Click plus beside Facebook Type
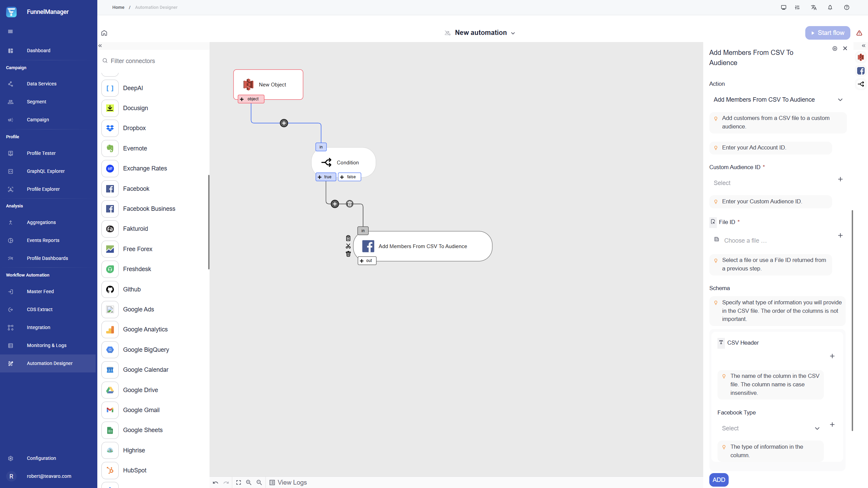This screenshot has width=868, height=488. (832, 424)
